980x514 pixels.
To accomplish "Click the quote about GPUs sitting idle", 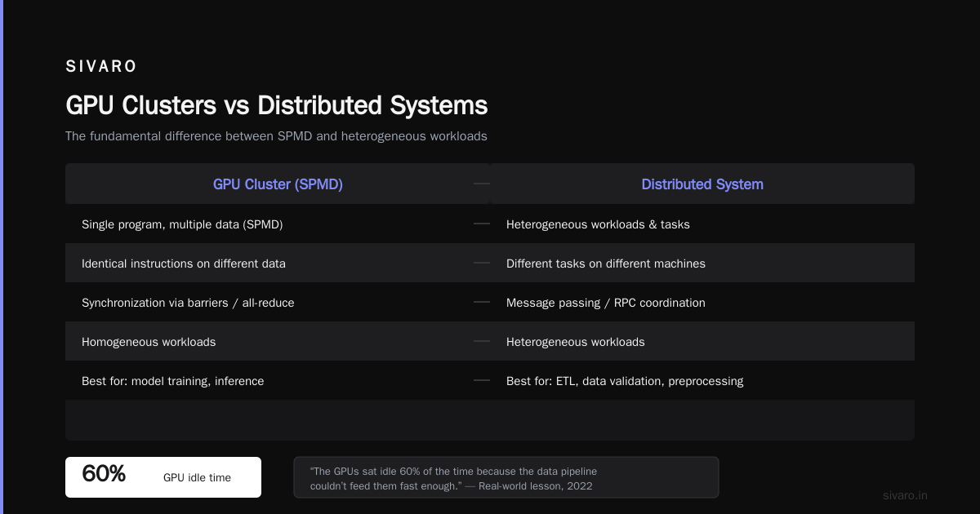I will click(506, 477).
